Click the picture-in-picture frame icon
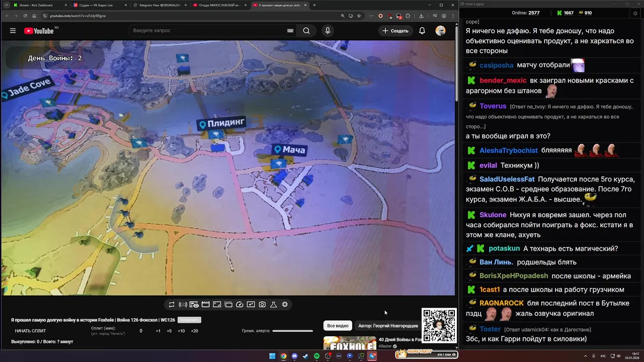 coord(217,305)
